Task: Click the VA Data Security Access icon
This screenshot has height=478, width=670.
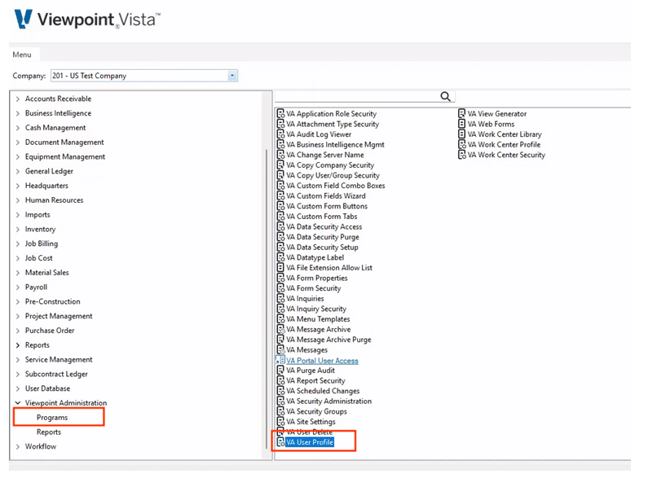Action: (x=281, y=226)
